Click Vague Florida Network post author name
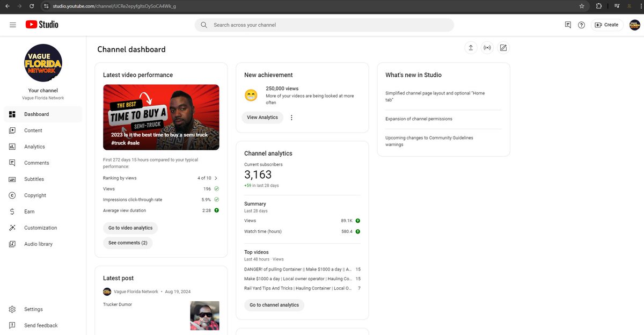Image resolution: width=644 pixels, height=335 pixels. 136,292
